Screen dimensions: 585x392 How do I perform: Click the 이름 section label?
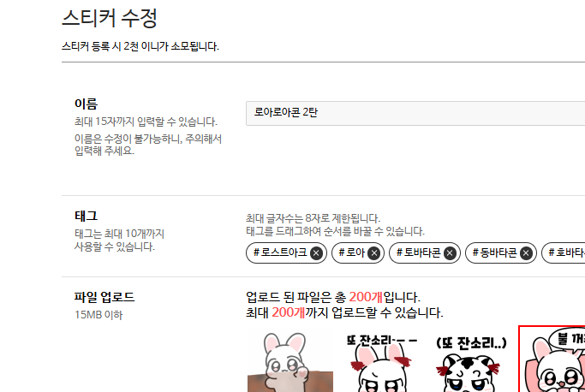click(x=86, y=104)
